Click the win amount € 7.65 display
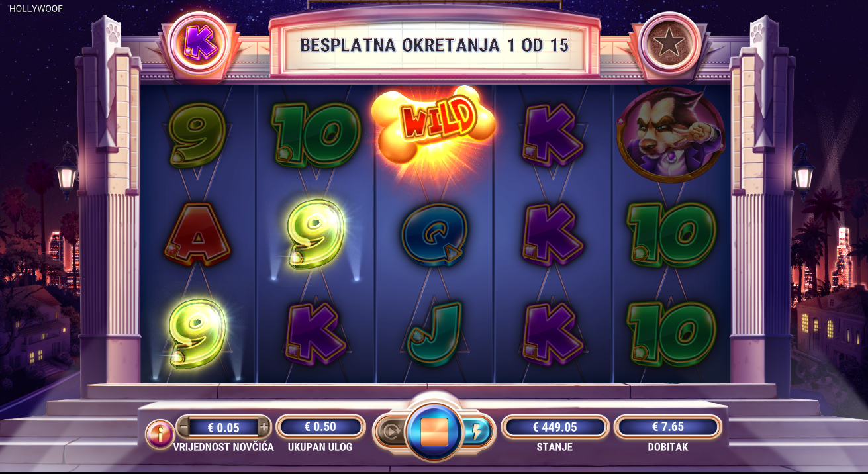868x474 pixels. [x=667, y=427]
